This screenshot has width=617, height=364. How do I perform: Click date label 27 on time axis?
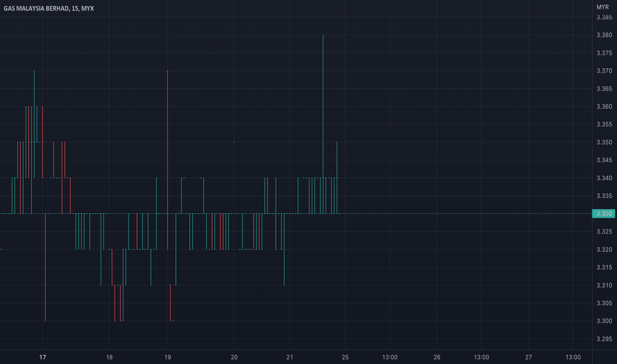[528, 357]
